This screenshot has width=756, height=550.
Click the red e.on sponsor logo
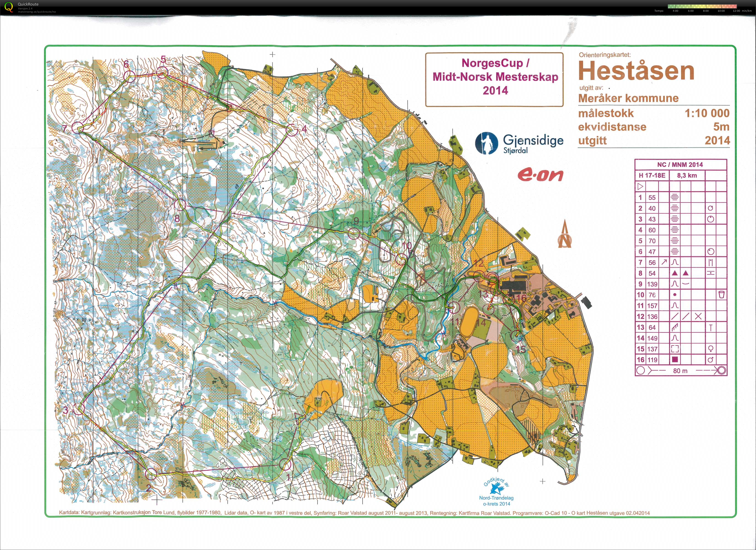click(540, 174)
